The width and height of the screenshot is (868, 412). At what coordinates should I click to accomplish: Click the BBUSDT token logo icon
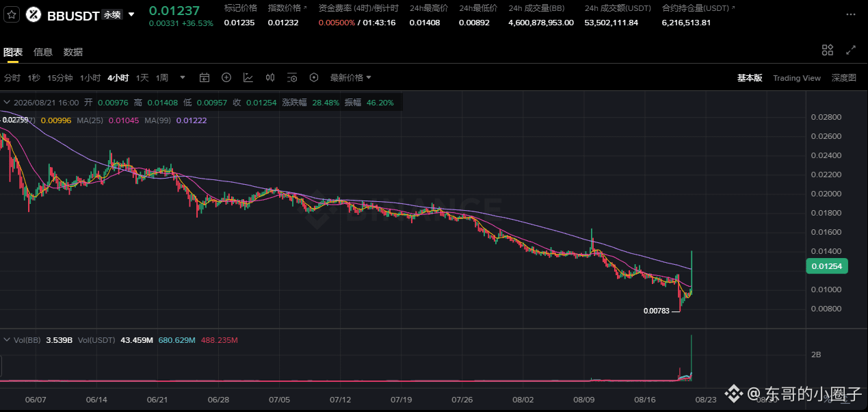point(33,15)
